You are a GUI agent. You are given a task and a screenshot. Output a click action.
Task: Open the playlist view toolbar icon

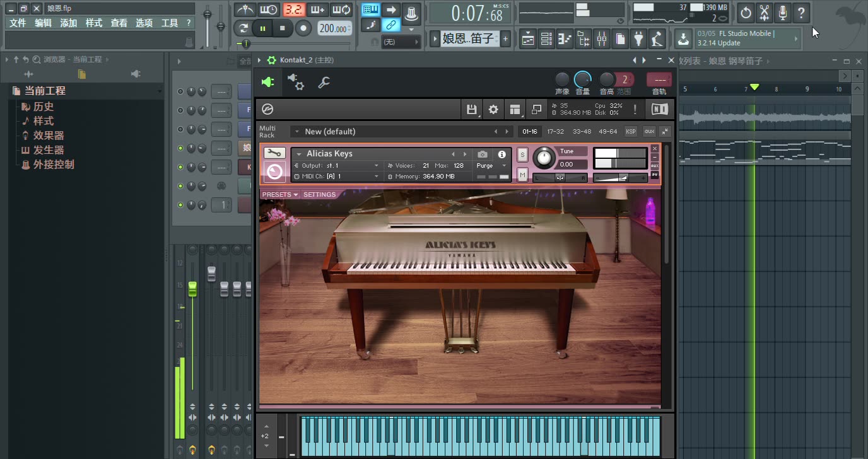528,39
